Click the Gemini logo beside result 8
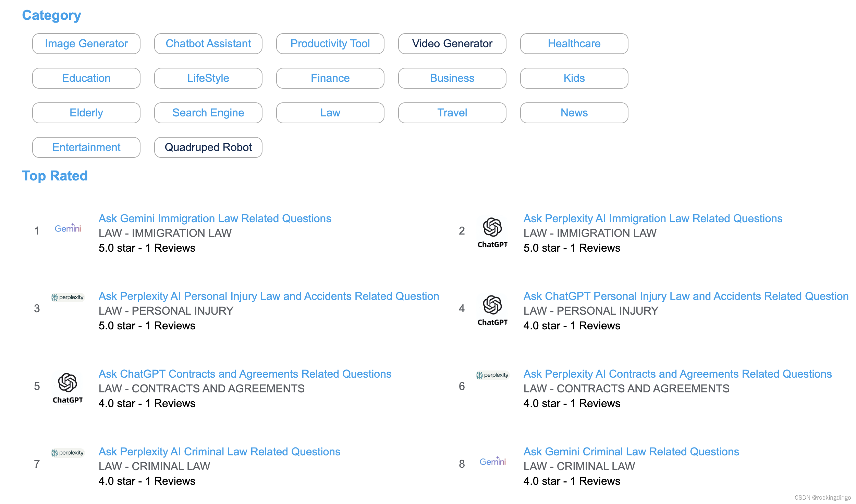This screenshot has height=504, width=856. [492, 462]
